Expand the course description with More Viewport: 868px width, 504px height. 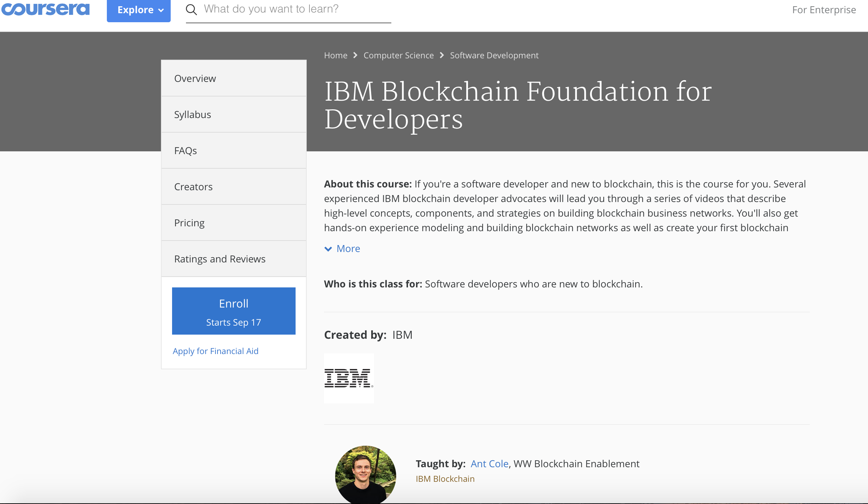tap(342, 248)
